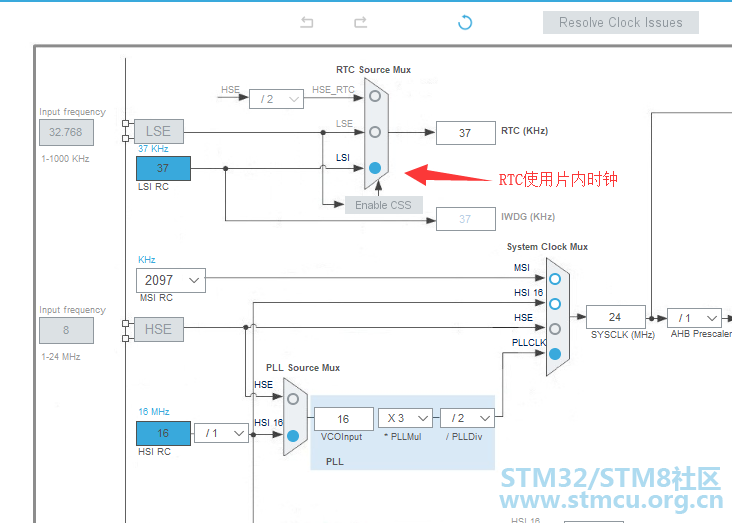Open the PLLDiv /2 dropdown
This screenshot has width=732, height=523.
pos(467,418)
